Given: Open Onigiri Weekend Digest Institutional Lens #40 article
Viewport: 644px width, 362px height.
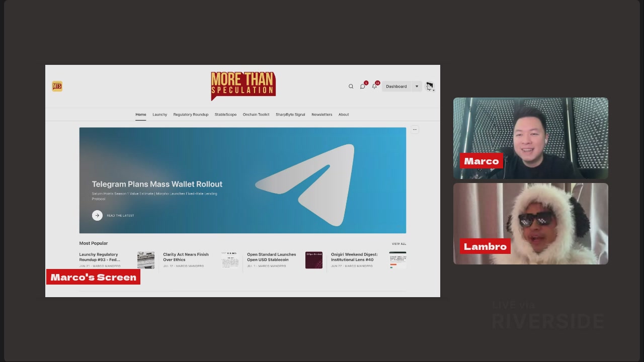Looking at the screenshot, I should pyautogui.click(x=354, y=257).
